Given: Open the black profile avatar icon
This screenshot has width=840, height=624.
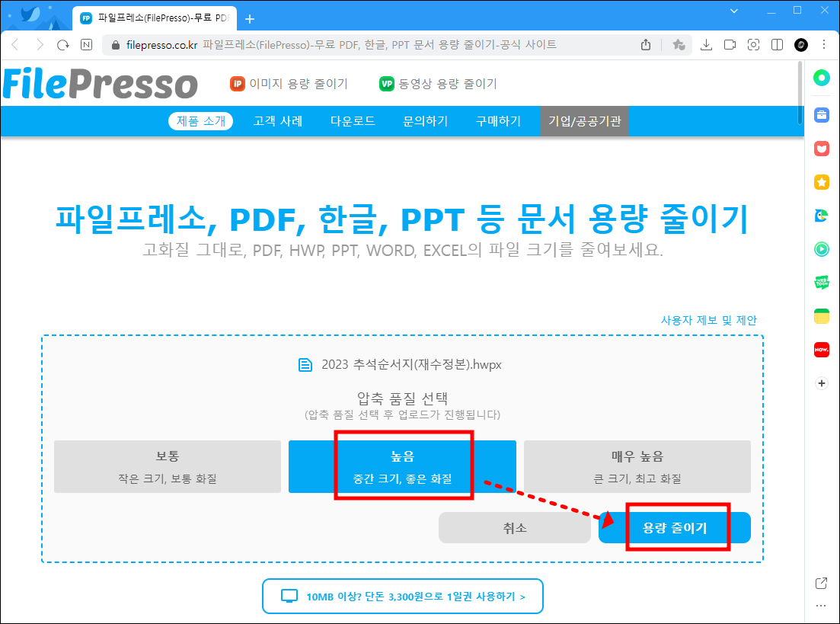Looking at the screenshot, I should pyautogui.click(x=801, y=45).
